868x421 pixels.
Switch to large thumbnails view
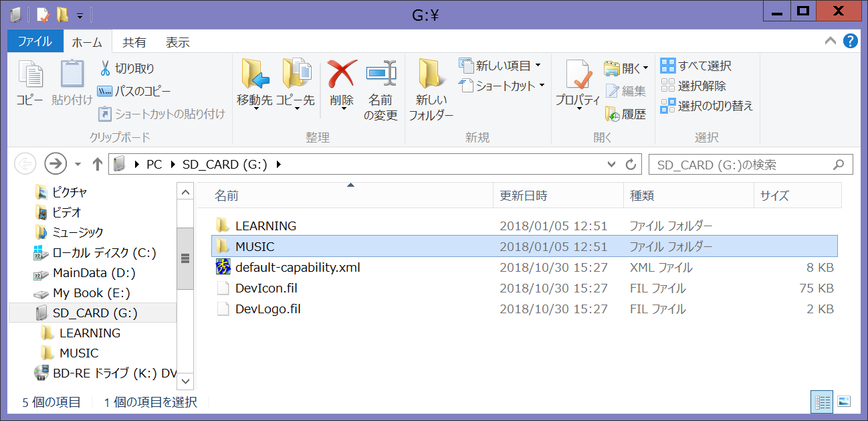[844, 402]
